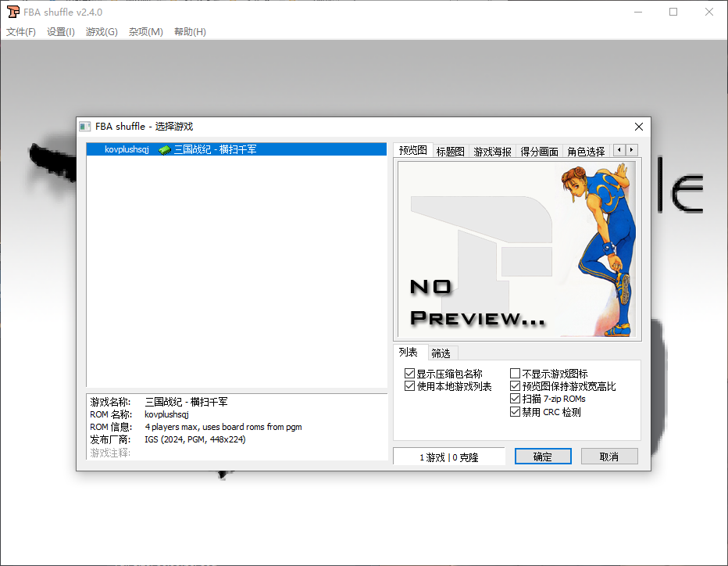728x566 pixels.
Task: Switch to the 筛选 tab
Action: 441,352
